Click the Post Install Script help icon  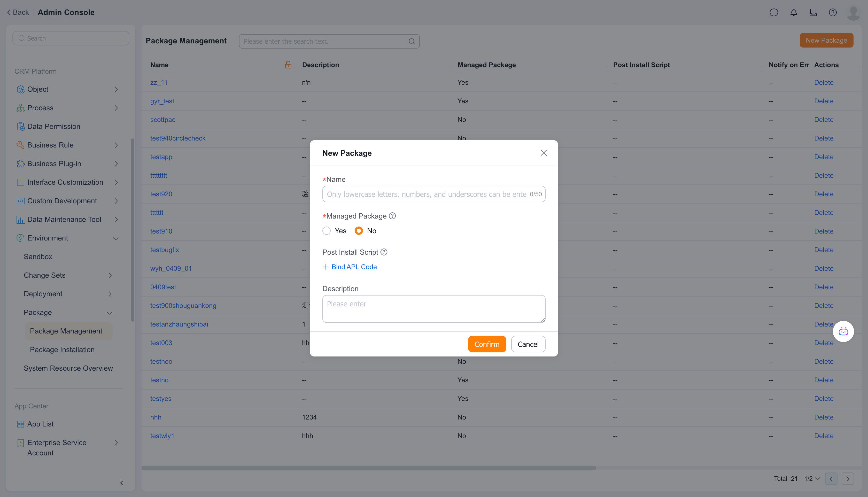point(384,252)
